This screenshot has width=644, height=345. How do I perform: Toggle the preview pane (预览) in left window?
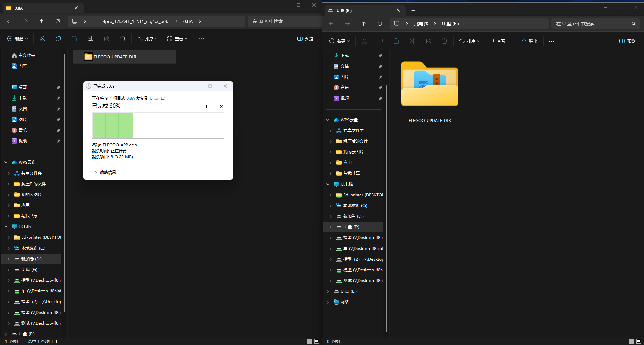point(305,39)
